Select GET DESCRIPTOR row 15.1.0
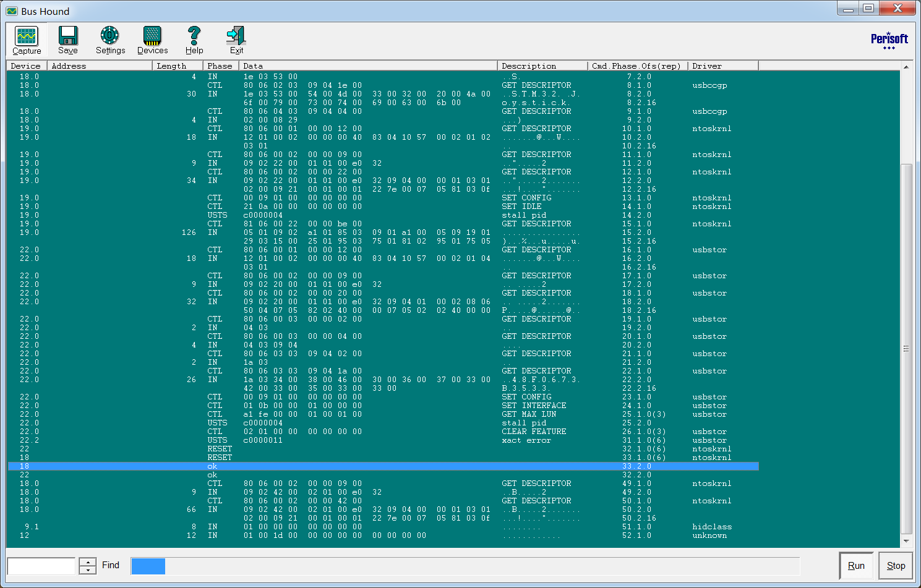The width and height of the screenshot is (921, 588). 383,224
